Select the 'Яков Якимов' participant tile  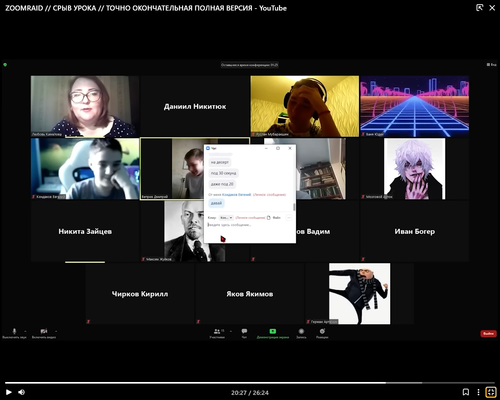tap(250, 294)
